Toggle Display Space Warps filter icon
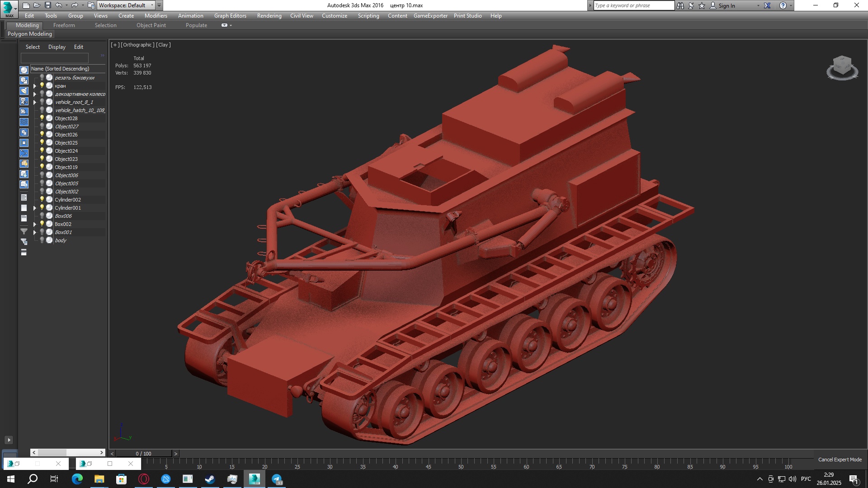Viewport: 868px width, 488px height. (24, 122)
